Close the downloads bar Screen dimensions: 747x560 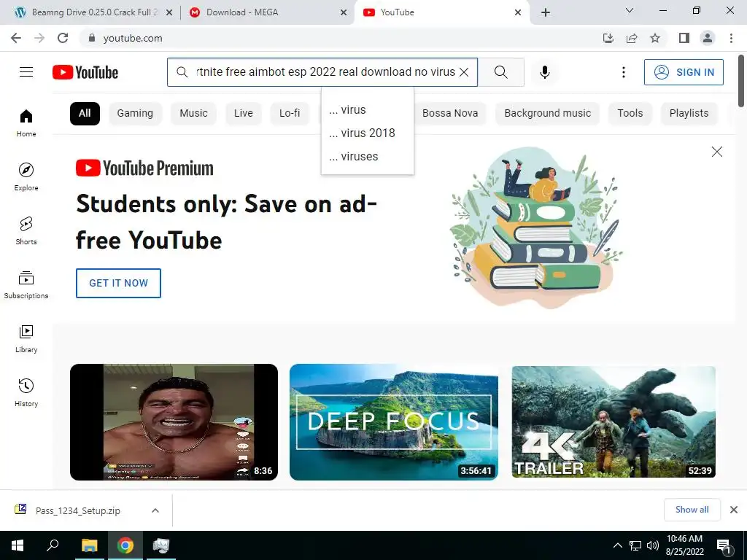734,510
